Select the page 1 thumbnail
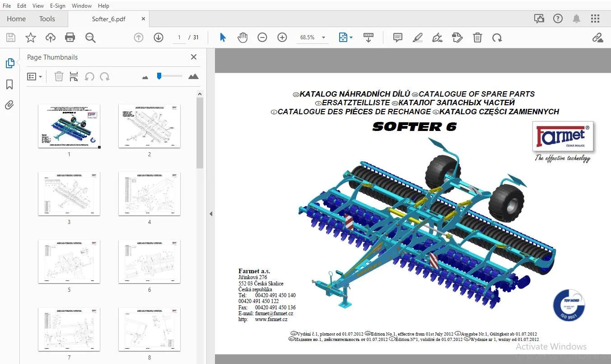 point(69,126)
